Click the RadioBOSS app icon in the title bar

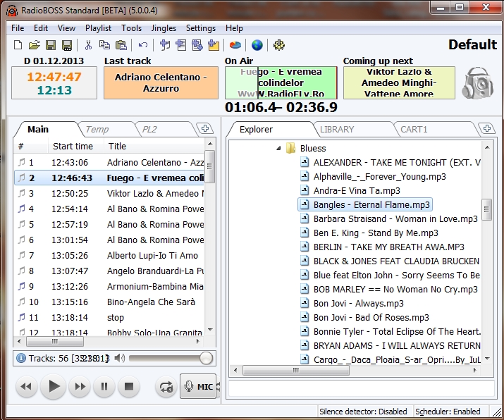[x=12, y=11]
